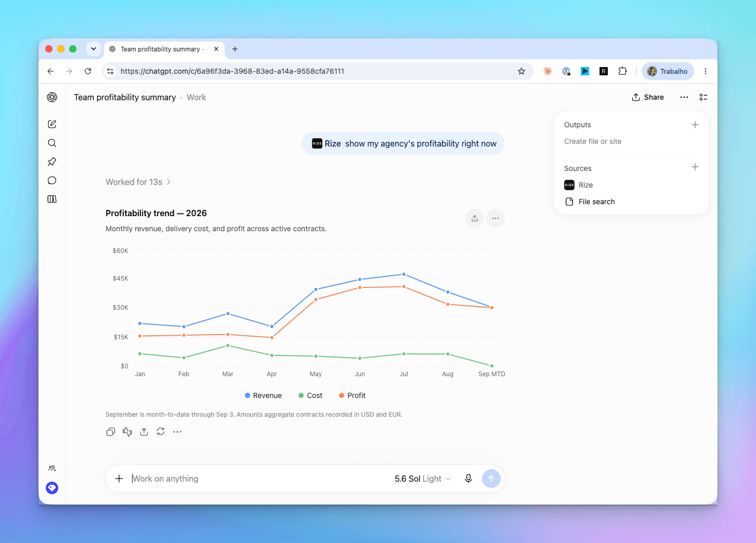Screen dimensions: 756x543
Task: Select the Team profitability summary browser tab
Action: pyautogui.click(x=164, y=49)
